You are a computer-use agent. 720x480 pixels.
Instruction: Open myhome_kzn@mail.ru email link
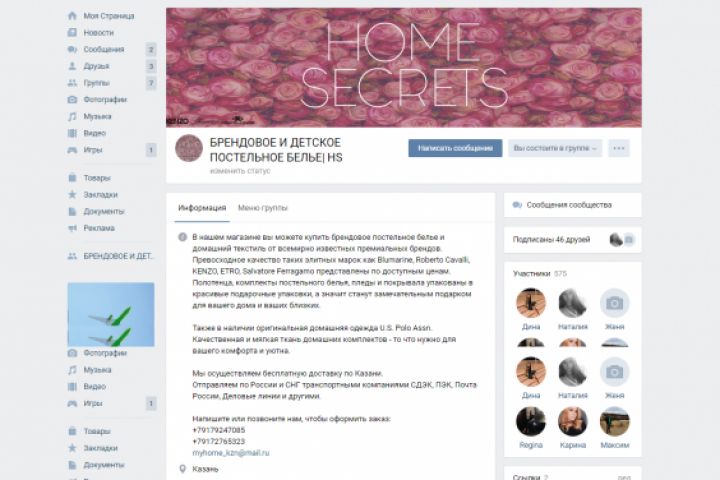pyautogui.click(x=231, y=453)
